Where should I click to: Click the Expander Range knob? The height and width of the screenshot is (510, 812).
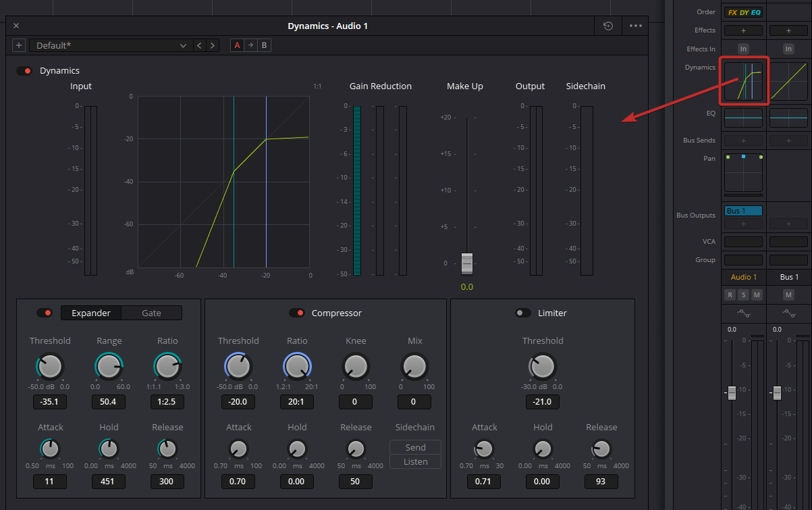109,366
